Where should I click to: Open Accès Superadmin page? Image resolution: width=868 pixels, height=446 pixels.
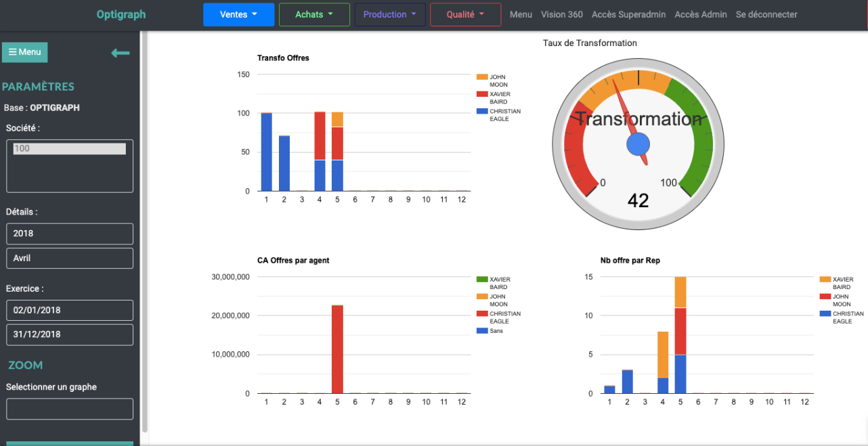point(628,14)
